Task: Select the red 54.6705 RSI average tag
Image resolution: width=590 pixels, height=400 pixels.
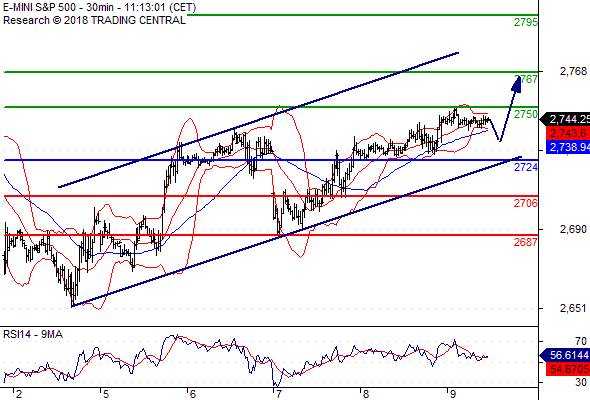Action: pyautogui.click(x=568, y=369)
